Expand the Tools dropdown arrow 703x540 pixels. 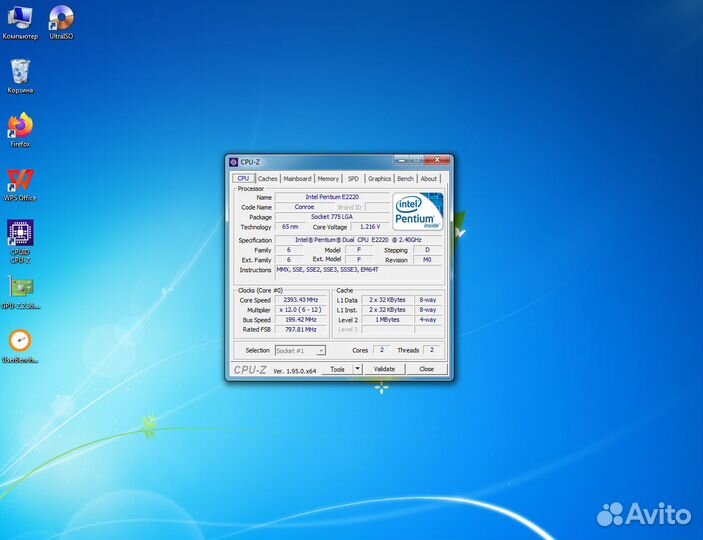(x=357, y=369)
